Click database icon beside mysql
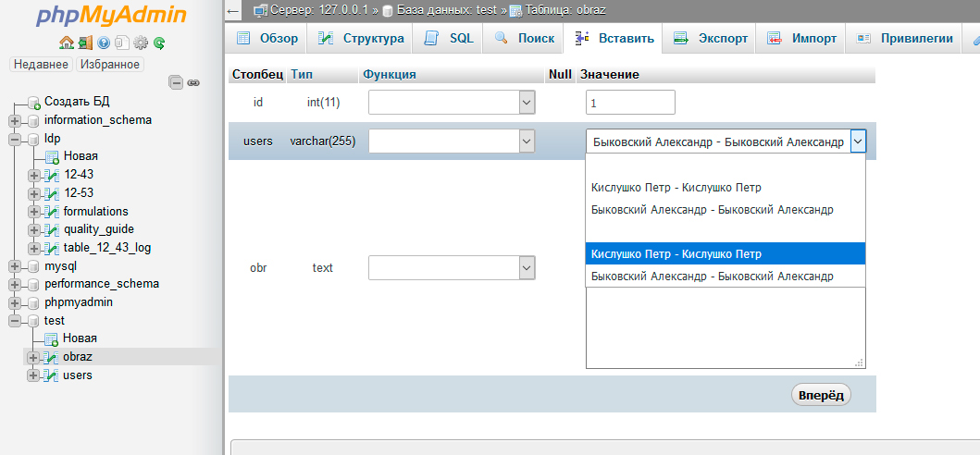980x455 pixels. (x=33, y=267)
